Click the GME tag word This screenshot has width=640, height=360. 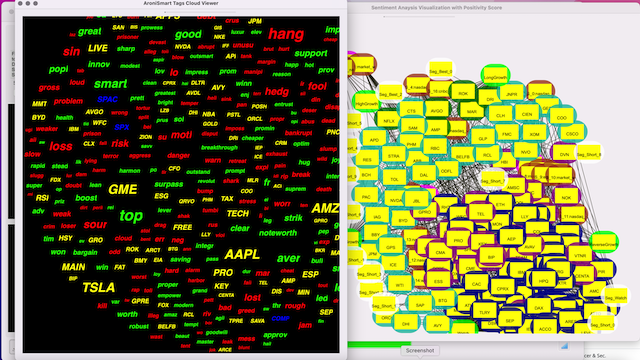[122, 189]
